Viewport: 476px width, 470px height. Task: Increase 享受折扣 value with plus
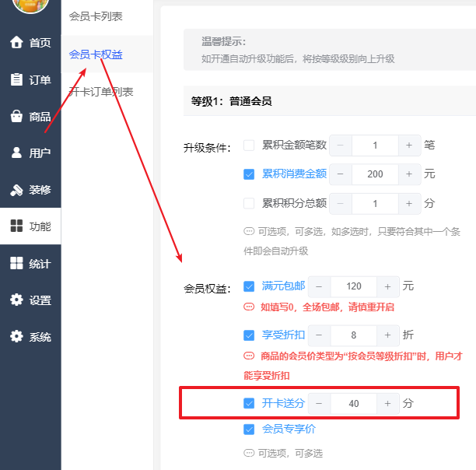(388, 335)
